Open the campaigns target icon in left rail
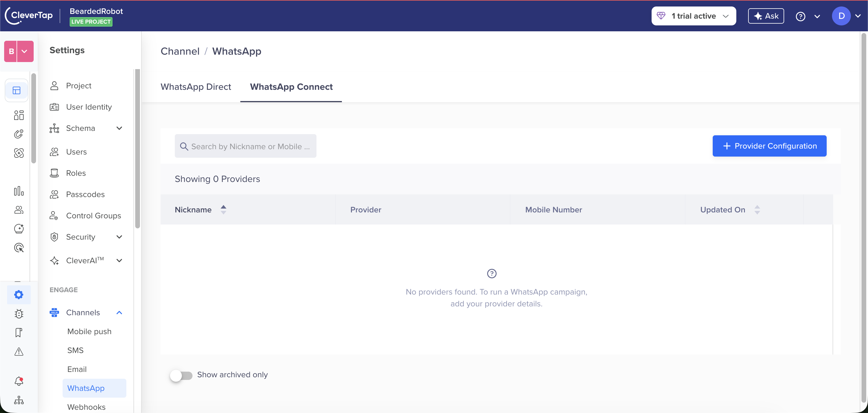868x413 pixels. click(x=19, y=134)
